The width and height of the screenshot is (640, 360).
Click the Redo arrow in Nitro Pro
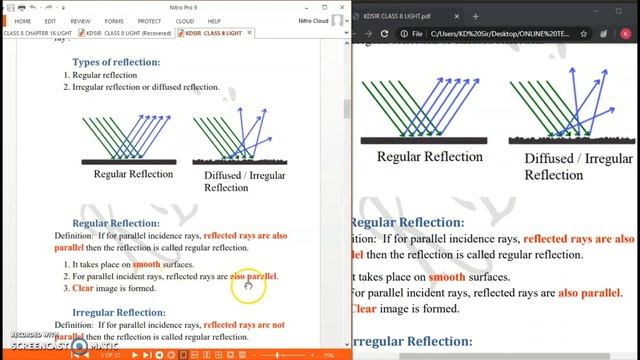click(x=49, y=8)
